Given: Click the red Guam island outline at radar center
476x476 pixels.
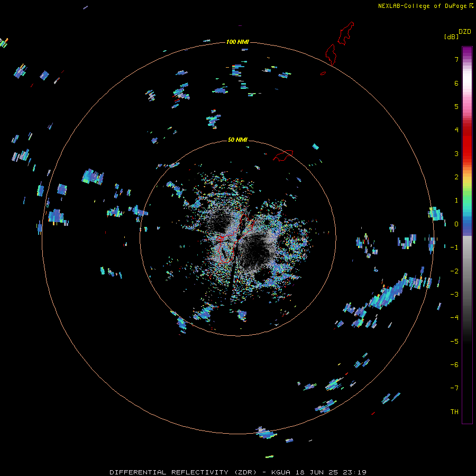Looking at the screenshot, I should pyautogui.click(x=235, y=239).
